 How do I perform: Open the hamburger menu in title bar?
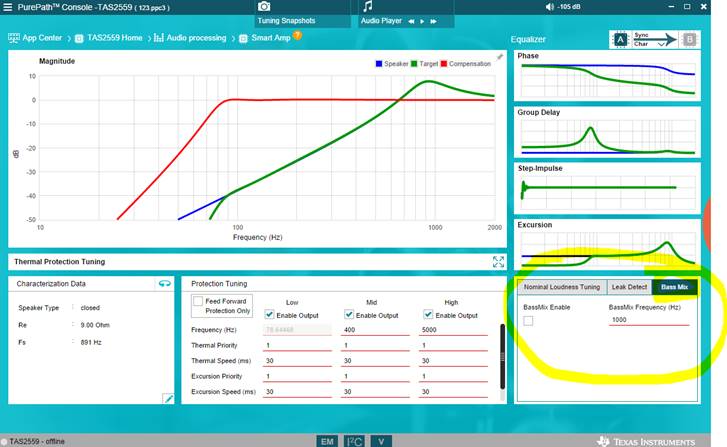coord(7,7)
